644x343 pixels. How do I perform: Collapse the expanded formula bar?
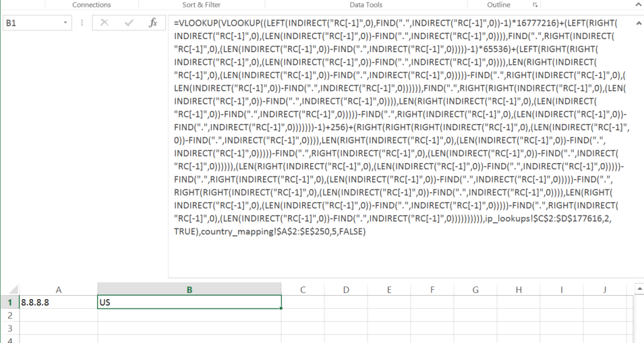coord(639,24)
